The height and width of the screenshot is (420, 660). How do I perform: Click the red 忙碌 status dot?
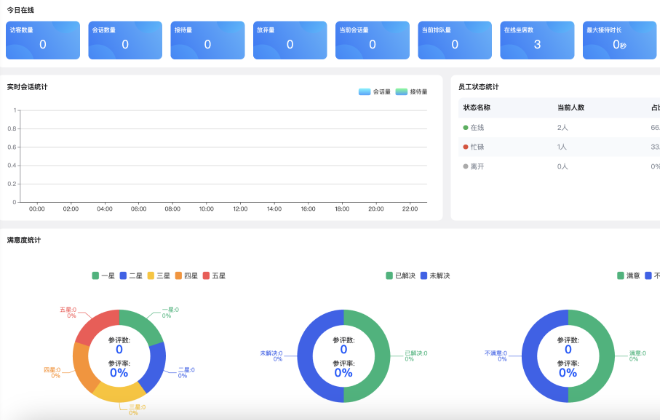tap(466, 147)
